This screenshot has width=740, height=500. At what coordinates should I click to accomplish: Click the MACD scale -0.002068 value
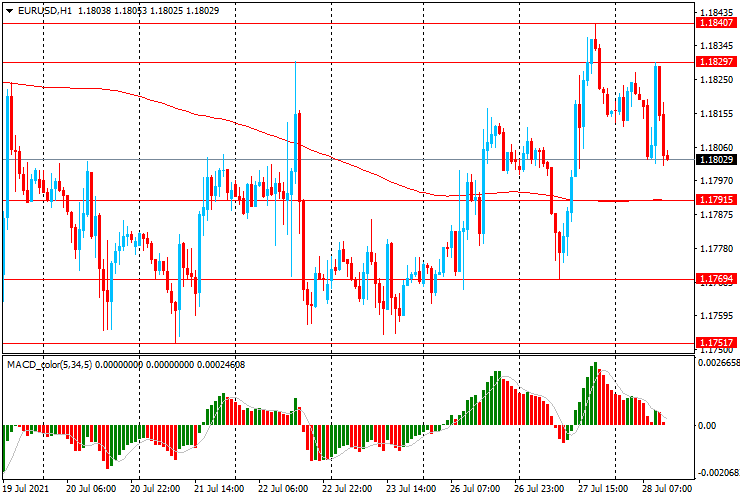coord(718,473)
